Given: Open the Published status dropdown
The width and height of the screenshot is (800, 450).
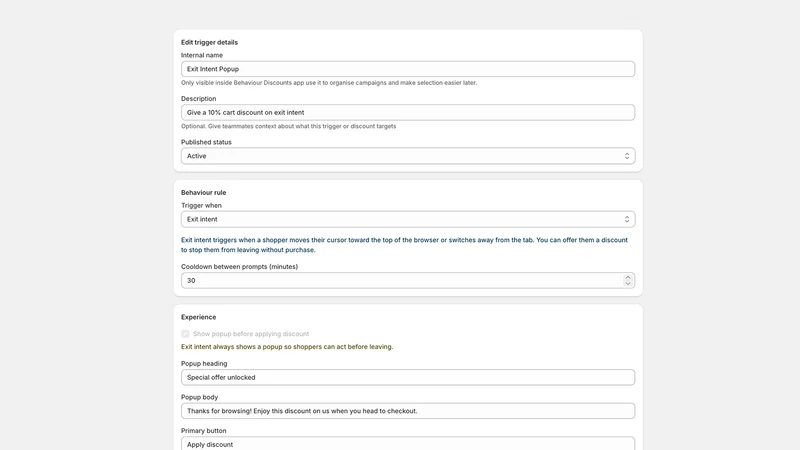Looking at the screenshot, I should (x=408, y=156).
